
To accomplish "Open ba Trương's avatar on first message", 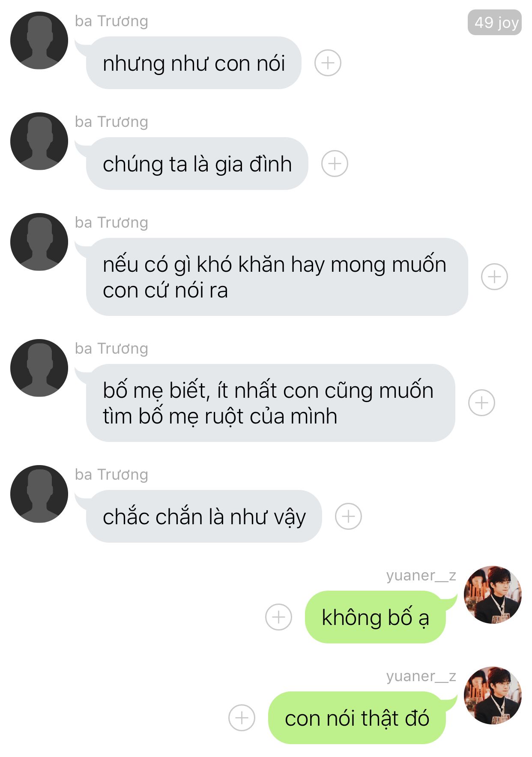I will 39,41.
